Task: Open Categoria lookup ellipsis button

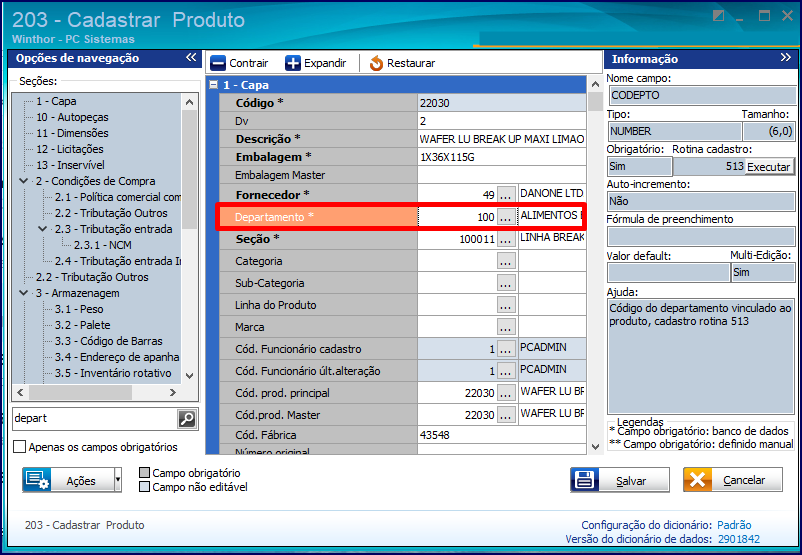Action: pyautogui.click(x=506, y=261)
